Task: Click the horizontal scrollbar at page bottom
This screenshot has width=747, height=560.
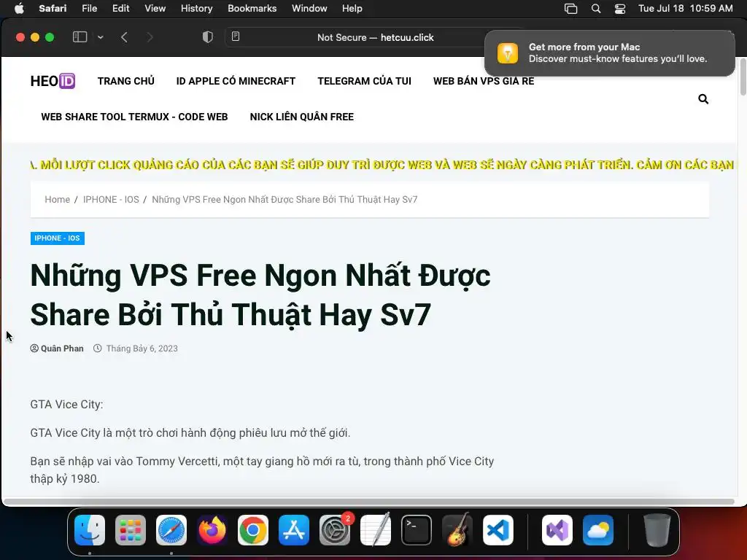Action: [368, 502]
